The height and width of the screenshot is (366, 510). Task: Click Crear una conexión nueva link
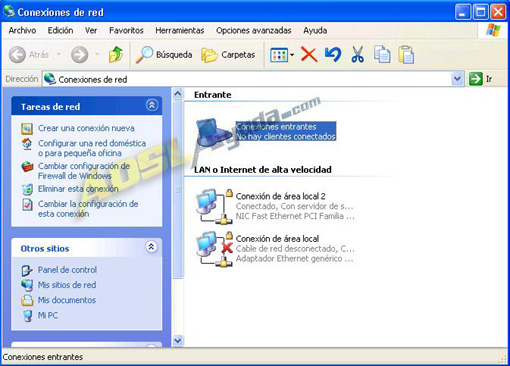86,128
